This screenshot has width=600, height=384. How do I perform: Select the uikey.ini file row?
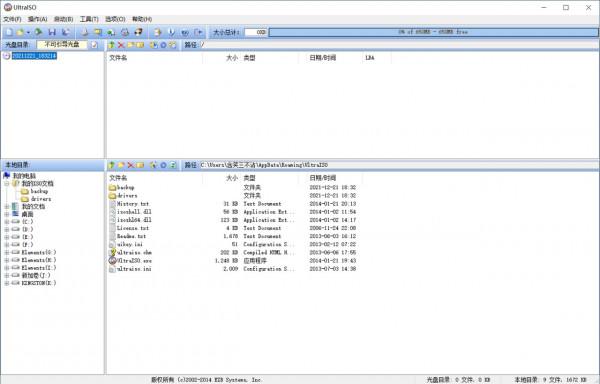(233, 244)
